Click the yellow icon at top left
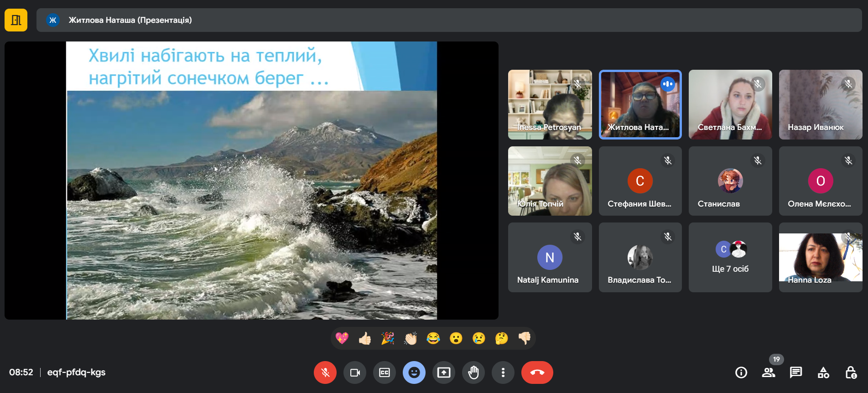 [x=16, y=20]
